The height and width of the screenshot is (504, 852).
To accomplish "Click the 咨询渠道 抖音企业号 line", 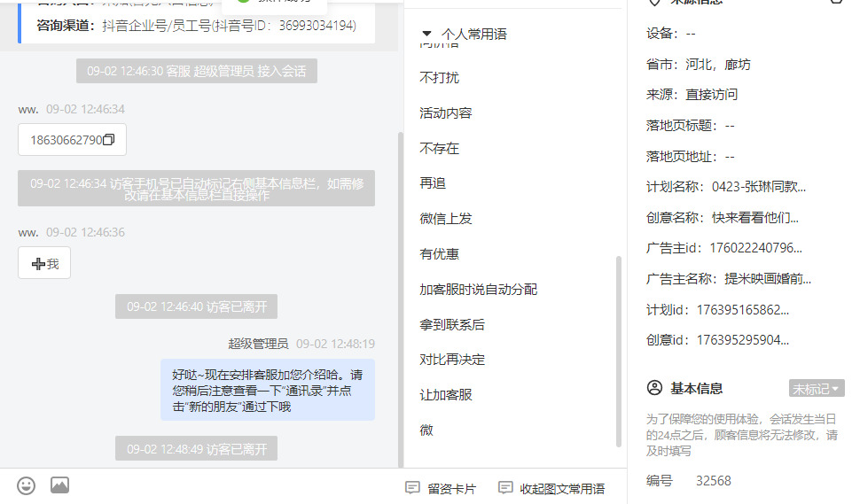I will pyautogui.click(x=196, y=26).
